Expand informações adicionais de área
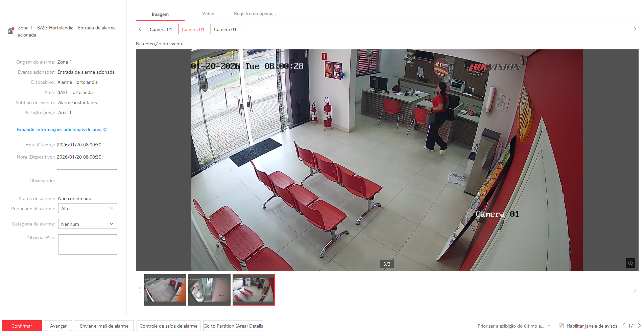644x334 pixels. 62,129
